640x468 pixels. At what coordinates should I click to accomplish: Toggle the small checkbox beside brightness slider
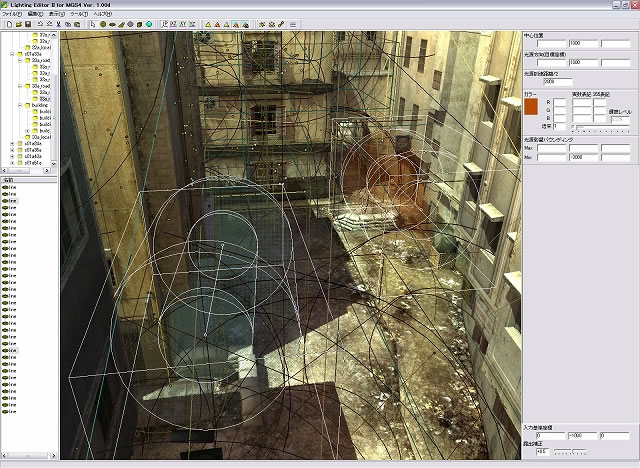573,126
